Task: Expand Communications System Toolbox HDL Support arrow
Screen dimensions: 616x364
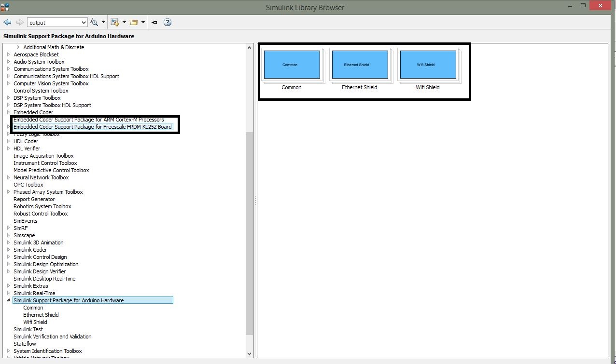Action: 9,76
